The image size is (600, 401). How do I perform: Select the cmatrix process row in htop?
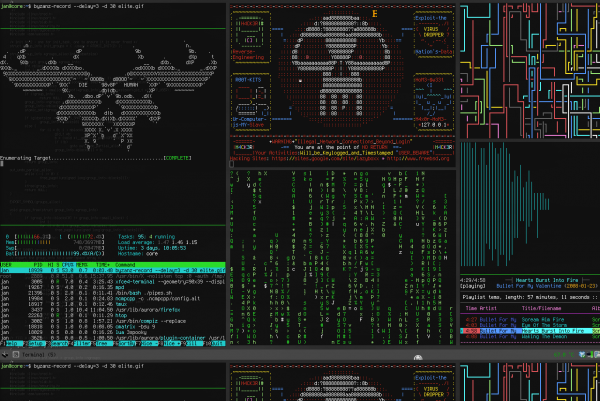coord(113,327)
